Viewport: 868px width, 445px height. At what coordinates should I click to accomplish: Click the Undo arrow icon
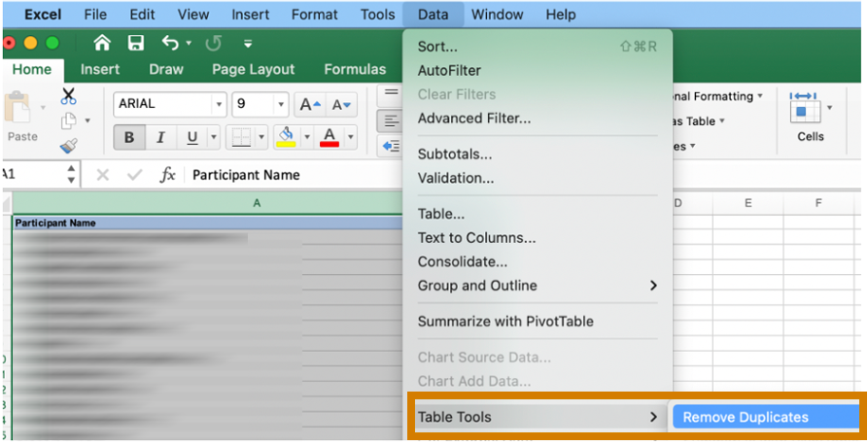170,43
